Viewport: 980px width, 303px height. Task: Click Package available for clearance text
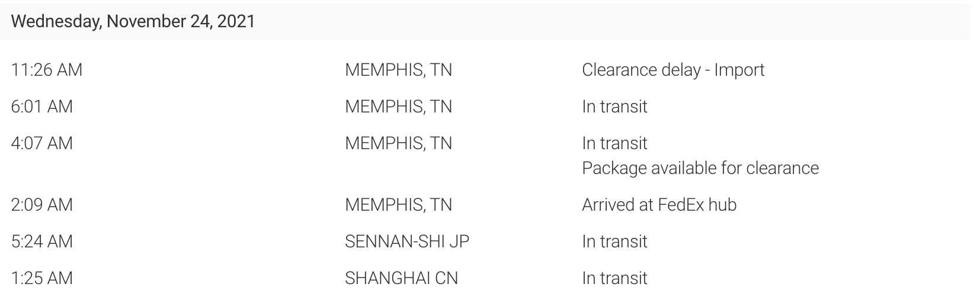point(700,168)
